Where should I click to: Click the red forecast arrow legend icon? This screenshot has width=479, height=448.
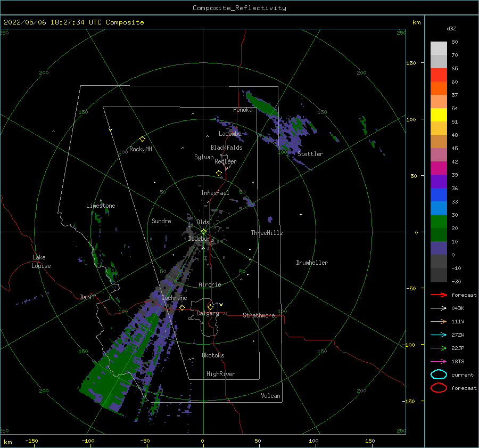439,295
